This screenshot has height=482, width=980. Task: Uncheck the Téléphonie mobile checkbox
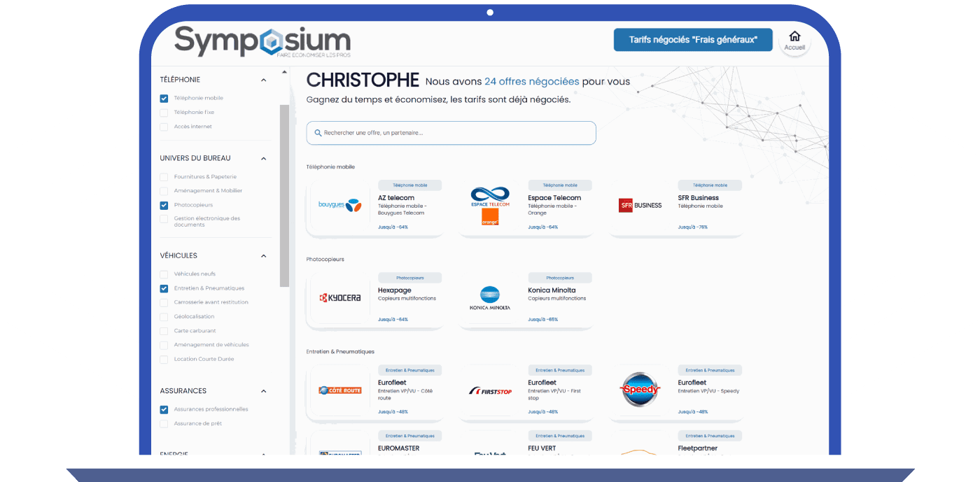point(164,99)
